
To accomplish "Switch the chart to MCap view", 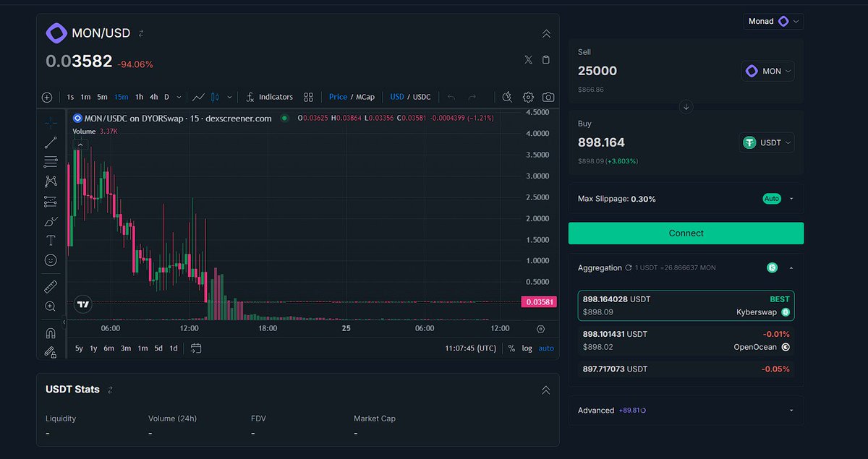I will pos(365,97).
